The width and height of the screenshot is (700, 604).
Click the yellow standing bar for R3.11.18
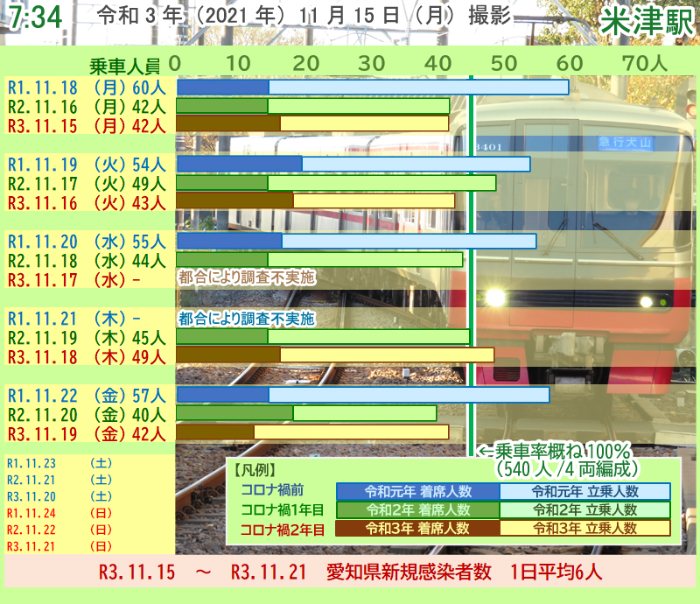(x=387, y=355)
